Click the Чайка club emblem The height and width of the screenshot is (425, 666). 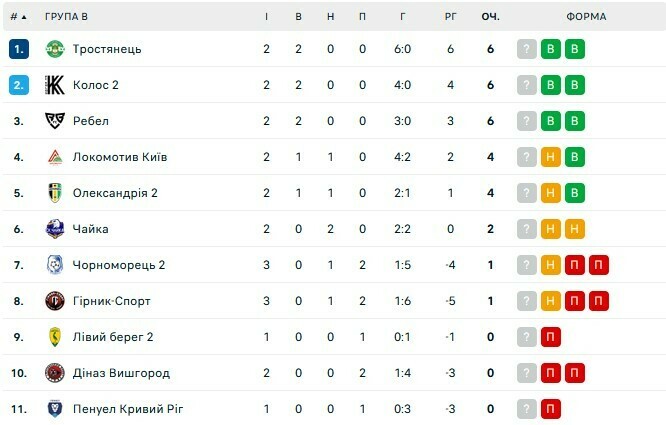pos(55,229)
